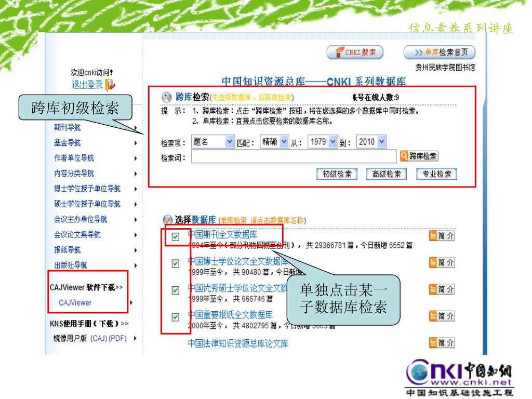This screenshot has width=532, height=399.
Task: Click the checkmark icon beside 选择数据库 heading
Action: click(168, 220)
